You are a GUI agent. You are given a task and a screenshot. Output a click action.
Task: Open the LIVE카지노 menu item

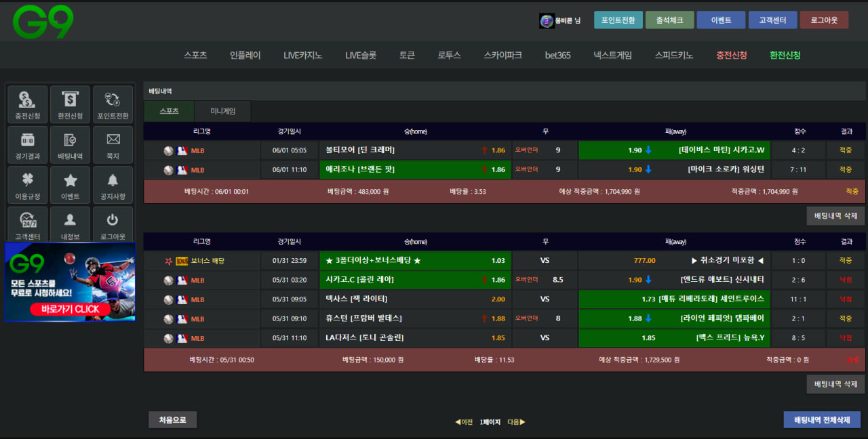tap(302, 56)
